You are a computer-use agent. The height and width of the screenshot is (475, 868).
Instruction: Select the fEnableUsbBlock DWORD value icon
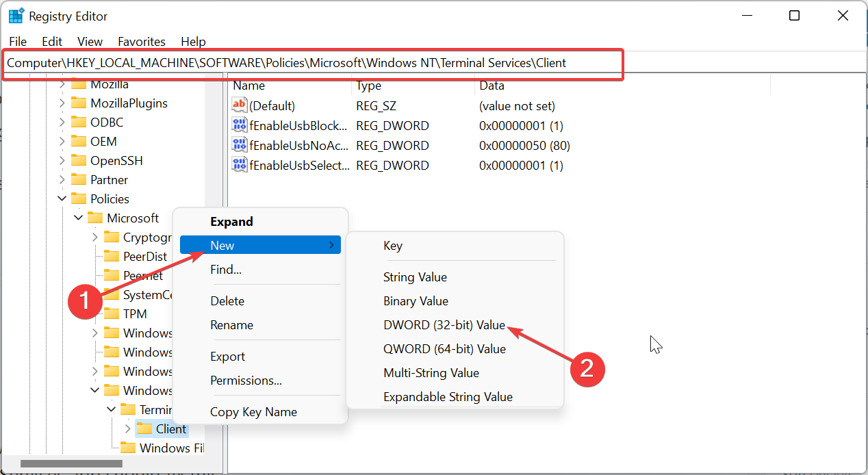tap(240, 125)
